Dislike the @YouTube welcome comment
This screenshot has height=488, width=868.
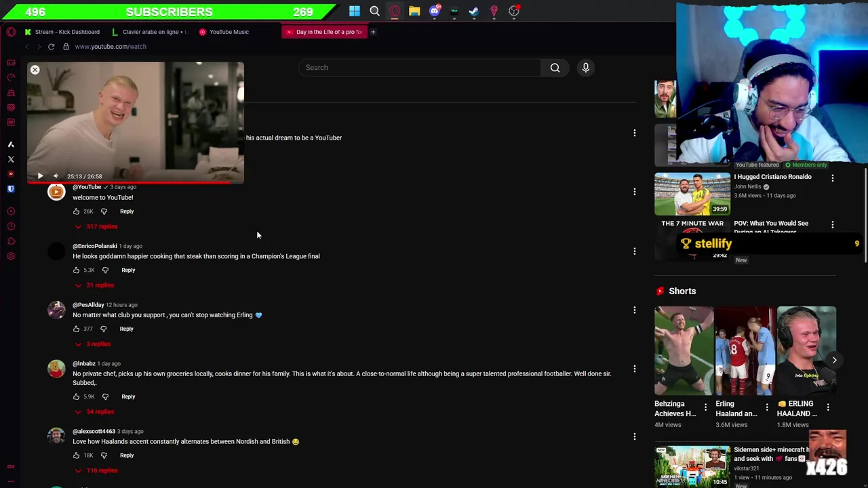(x=104, y=211)
